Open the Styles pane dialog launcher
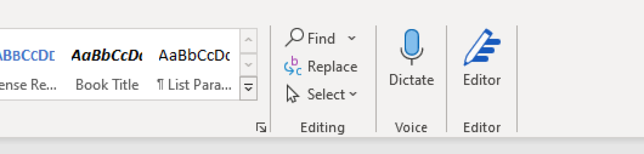The height and width of the screenshot is (154, 644). pos(261,127)
